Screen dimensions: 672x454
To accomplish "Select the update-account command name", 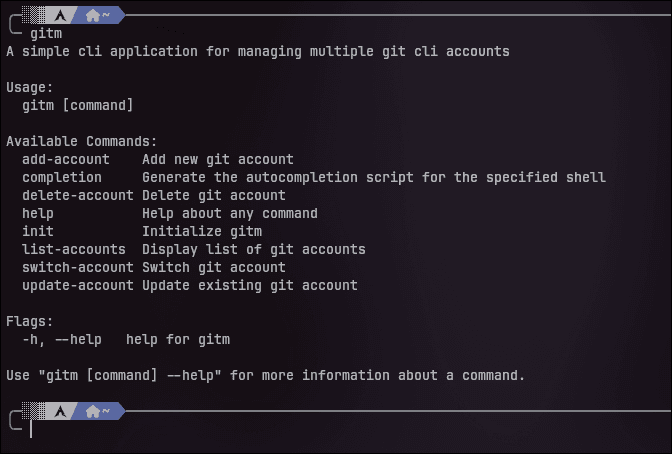I will tap(78, 285).
